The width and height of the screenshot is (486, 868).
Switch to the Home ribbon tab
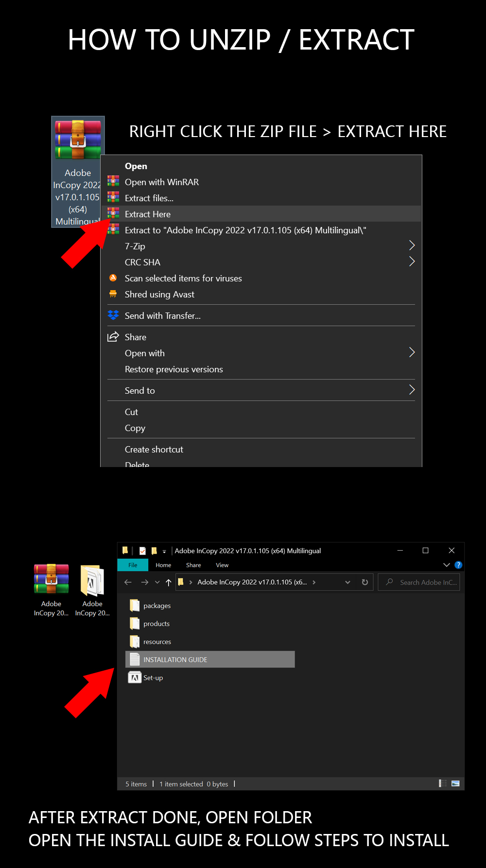(x=163, y=565)
